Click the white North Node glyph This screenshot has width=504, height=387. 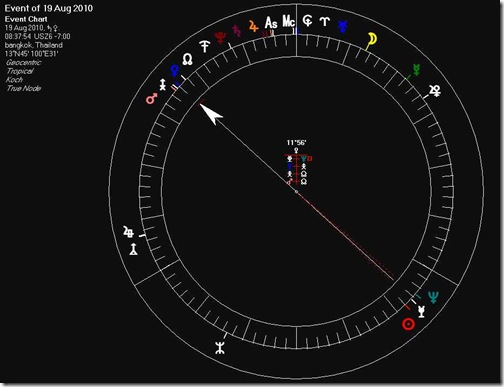click(x=188, y=59)
